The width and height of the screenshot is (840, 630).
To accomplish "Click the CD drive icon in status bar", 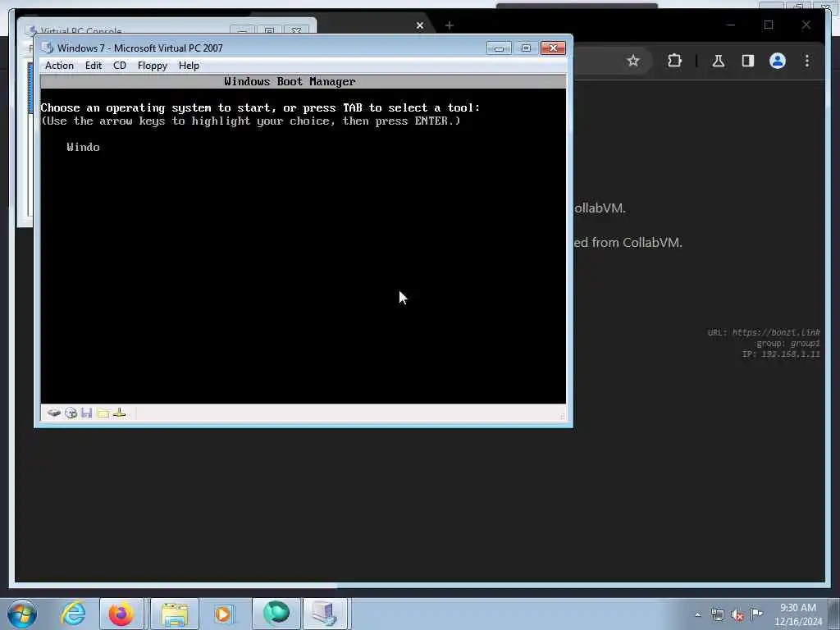I will pyautogui.click(x=71, y=413).
